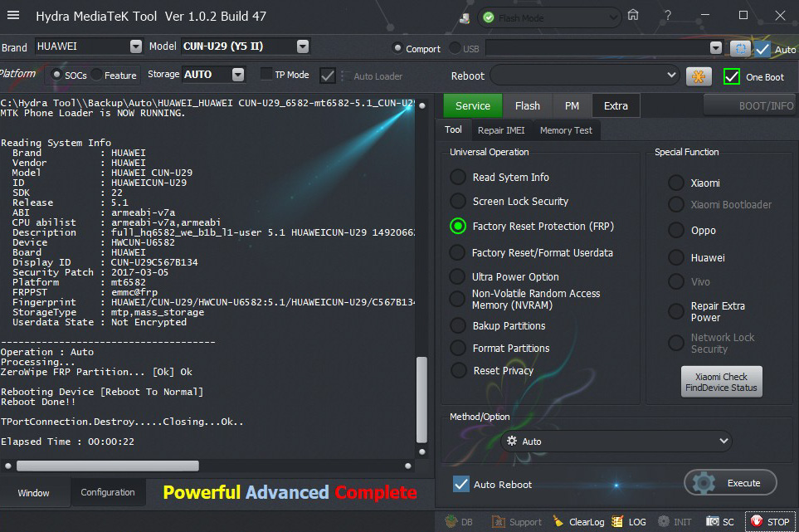The height and width of the screenshot is (532, 799).
Task: Switch to the PM tab
Action: (572, 105)
